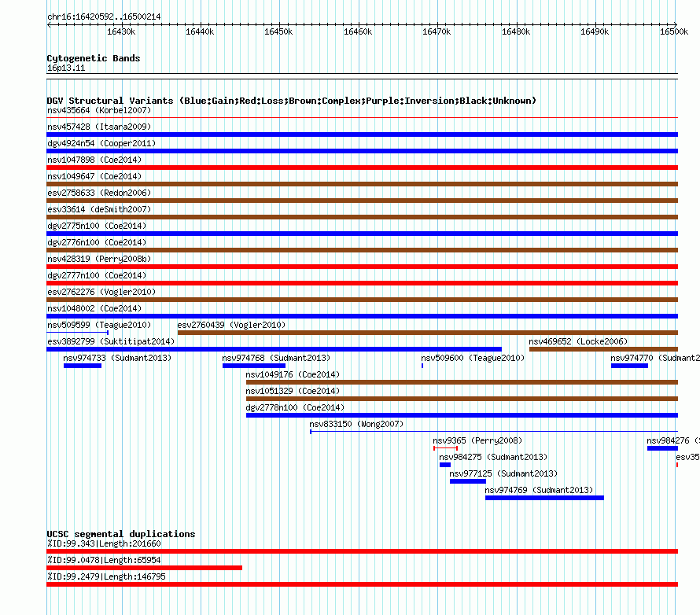
Task: Click the esv33614 (deSmith2007) label
Action: click(x=99, y=209)
